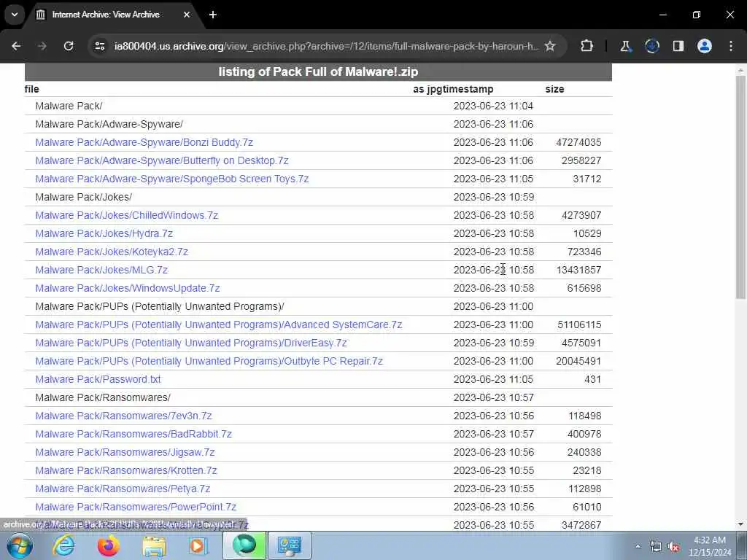The image size is (747, 560).
Task: Click the control panel taskbar button
Action: click(x=289, y=545)
